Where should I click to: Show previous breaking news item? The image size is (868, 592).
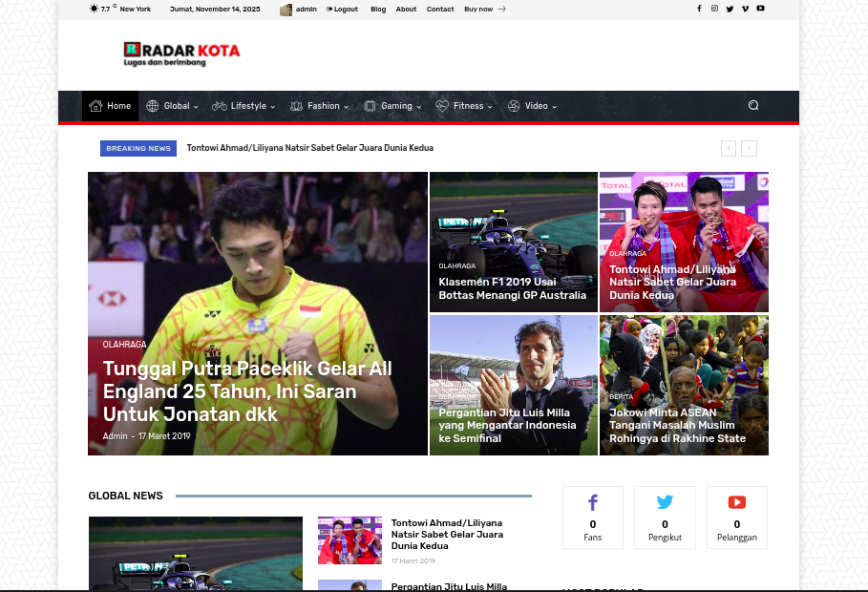pyautogui.click(x=729, y=148)
